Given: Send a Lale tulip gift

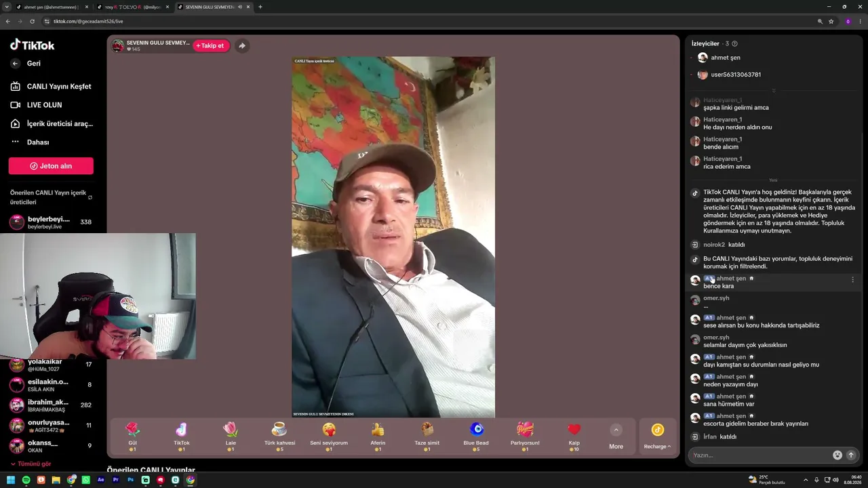Looking at the screenshot, I should coord(231,435).
